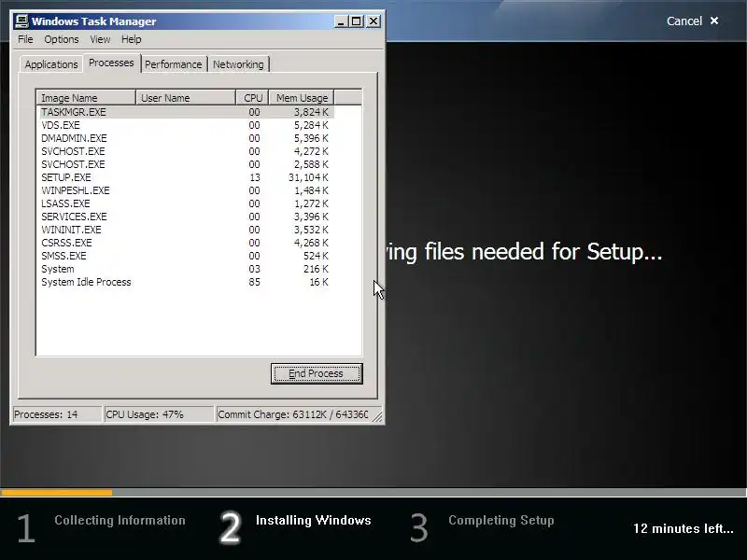Click Processes: 14 in status bar
747x560 pixels.
[56, 414]
